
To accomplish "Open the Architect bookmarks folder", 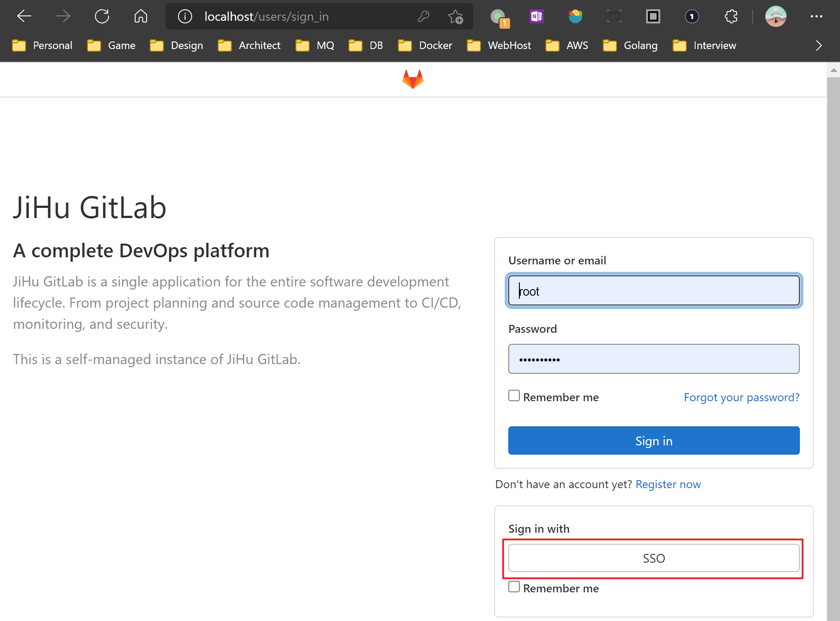I will (250, 45).
